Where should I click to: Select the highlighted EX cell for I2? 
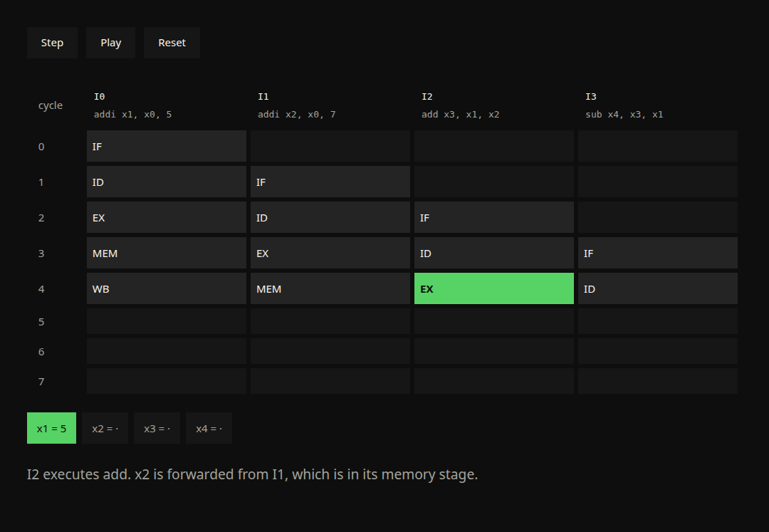pos(494,288)
